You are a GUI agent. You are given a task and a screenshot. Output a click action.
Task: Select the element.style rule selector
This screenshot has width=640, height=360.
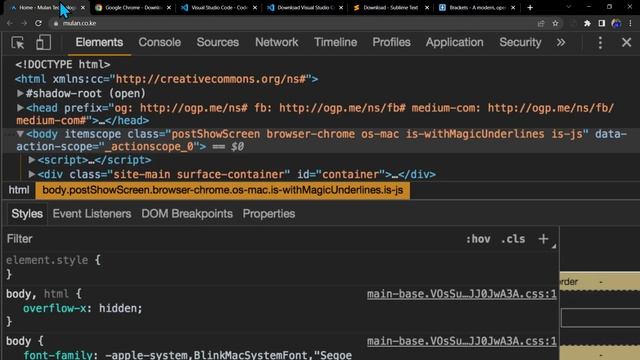coord(47,260)
